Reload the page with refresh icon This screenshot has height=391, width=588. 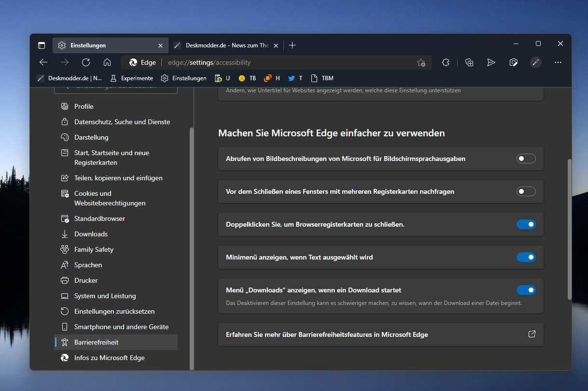click(x=86, y=62)
